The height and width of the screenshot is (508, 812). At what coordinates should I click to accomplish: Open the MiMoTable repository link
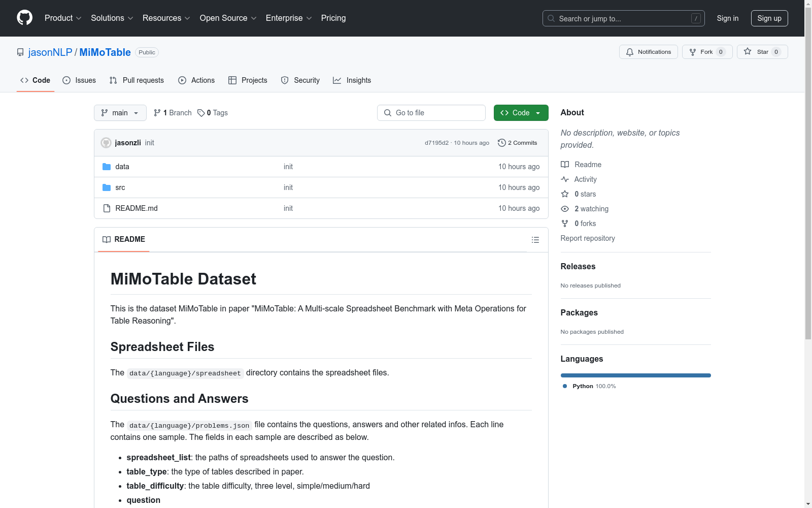point(105,52)
